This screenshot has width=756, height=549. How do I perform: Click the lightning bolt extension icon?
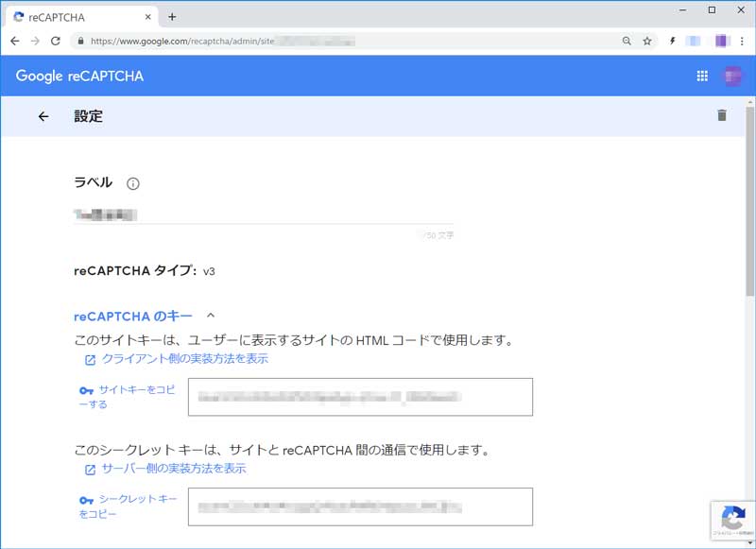[672, 41]
